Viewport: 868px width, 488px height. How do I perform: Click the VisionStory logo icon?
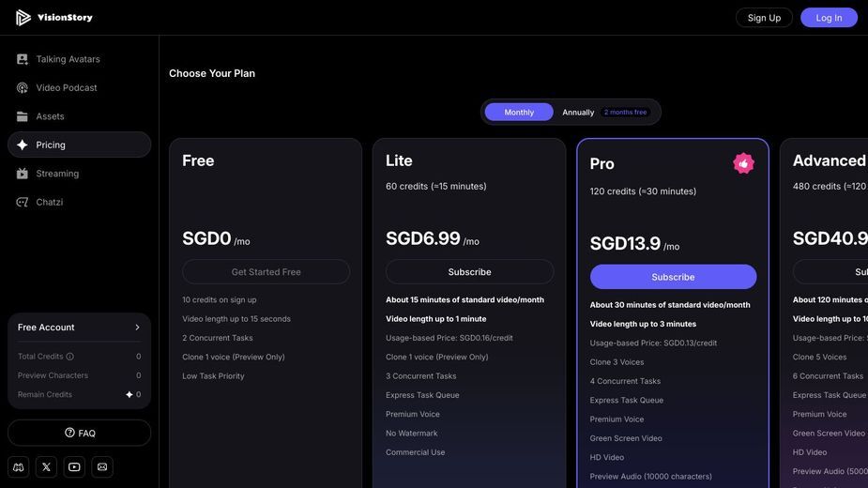23,18
